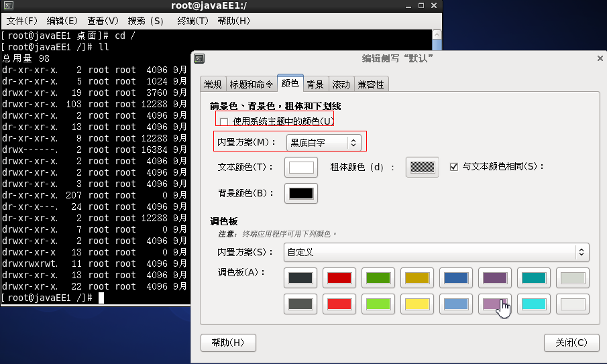
Task: Pick the white 文本颜色 swatch
Action: click(300, 167)
